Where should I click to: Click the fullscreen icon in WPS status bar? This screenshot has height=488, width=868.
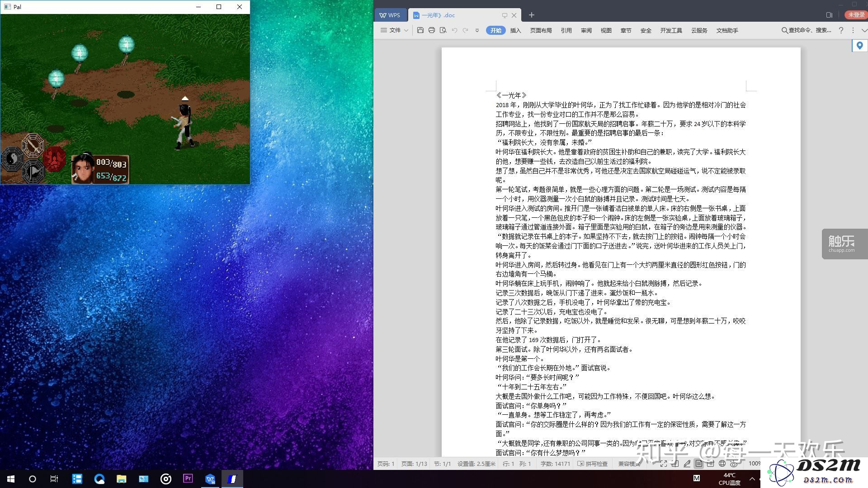coord(663,464)
